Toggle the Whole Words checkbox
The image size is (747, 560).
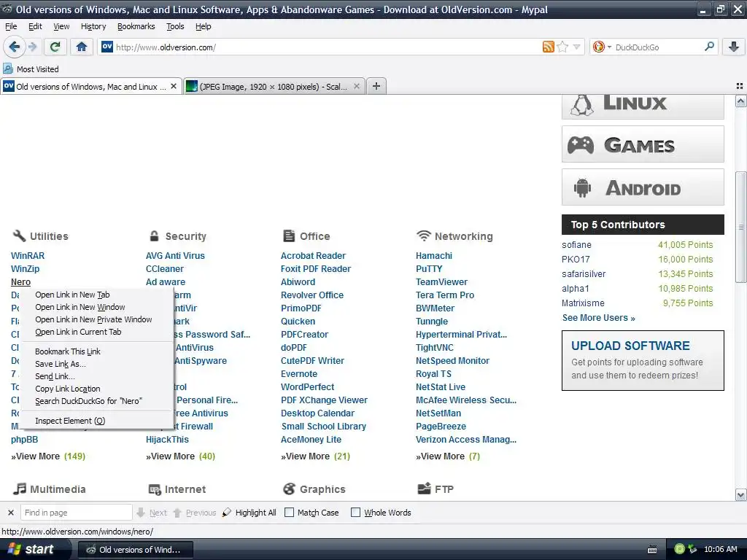[x=355, y=513]
